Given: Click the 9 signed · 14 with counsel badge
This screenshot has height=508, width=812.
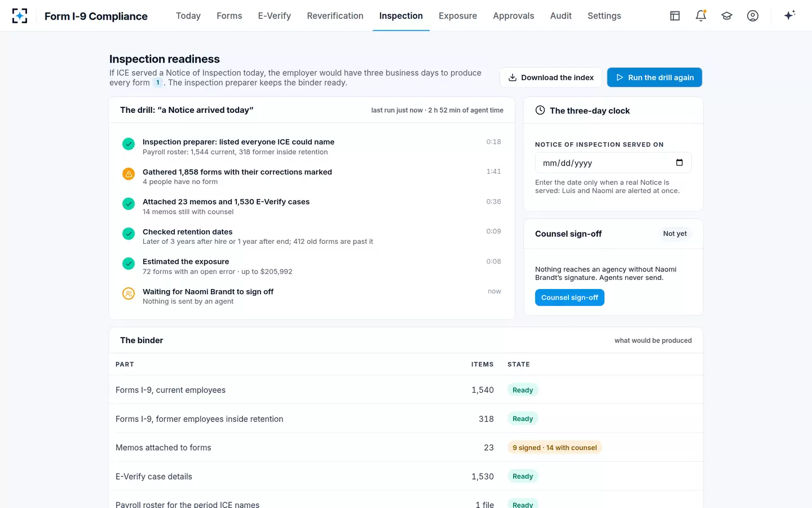Looking at the screenshot, I should pyautogui.click(x=555, y=448).
